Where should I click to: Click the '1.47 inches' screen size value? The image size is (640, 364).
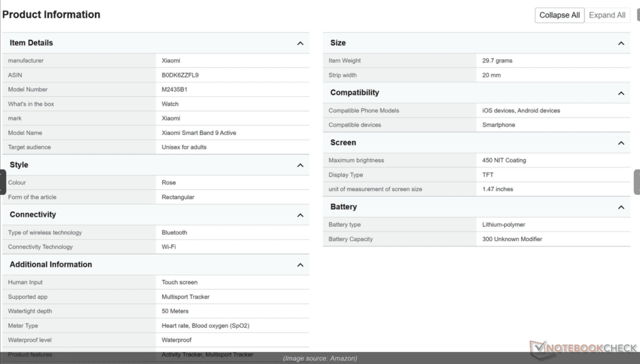497,189
